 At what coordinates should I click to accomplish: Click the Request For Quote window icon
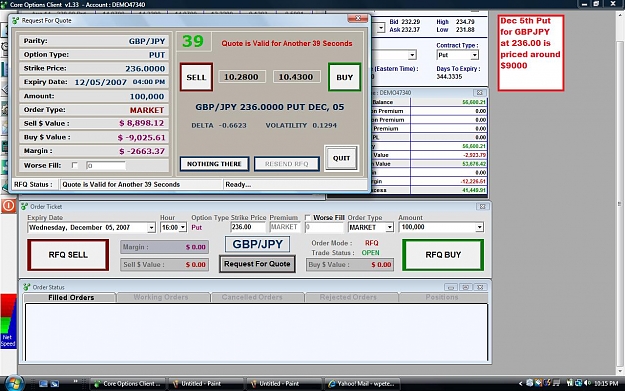click(x=16, y=20)
